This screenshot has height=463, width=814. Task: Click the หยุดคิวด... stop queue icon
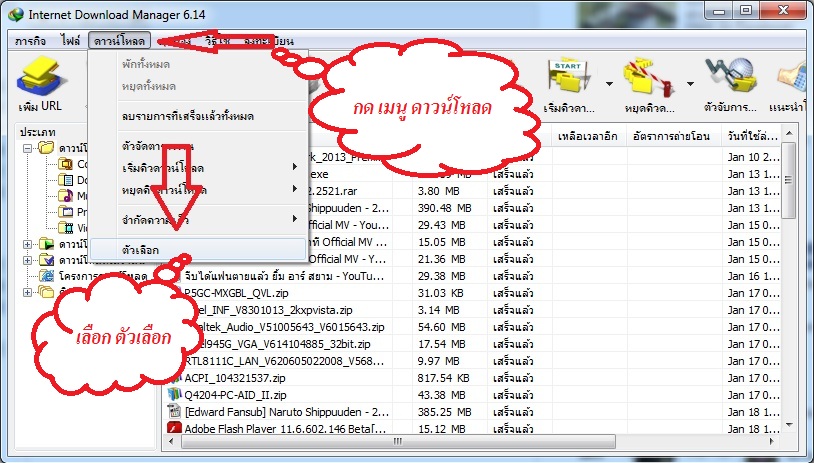coord(649,79)
